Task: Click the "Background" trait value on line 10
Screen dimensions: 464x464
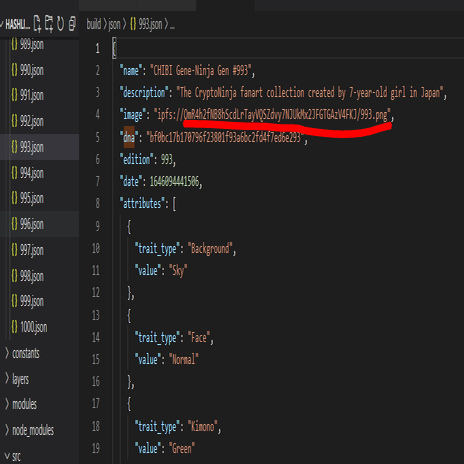Action: coord(210,249)
